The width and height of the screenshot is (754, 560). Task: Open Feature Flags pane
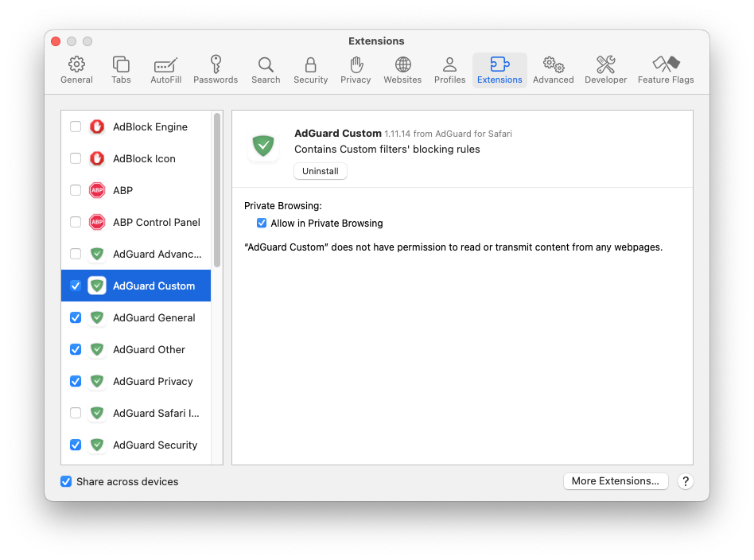[666, 70]
